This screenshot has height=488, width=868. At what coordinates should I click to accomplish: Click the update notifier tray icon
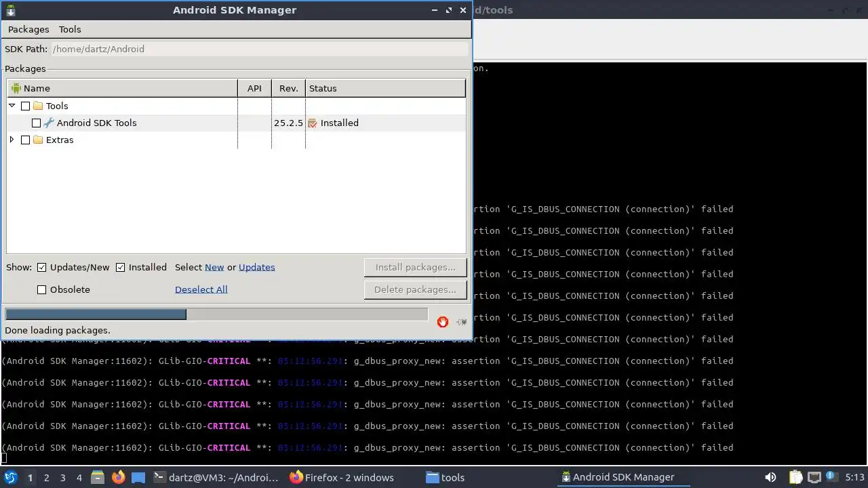click(x=831, y=477)
